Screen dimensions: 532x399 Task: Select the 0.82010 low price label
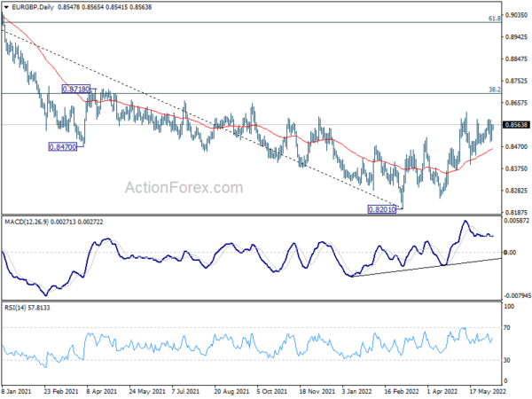pos(382,209)
